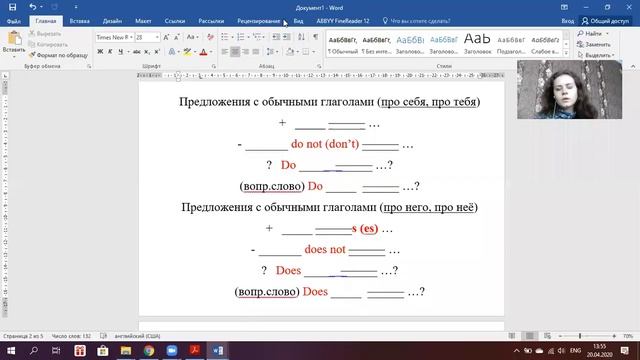
Task: Align text right
Action: click(x=245, y=52)
